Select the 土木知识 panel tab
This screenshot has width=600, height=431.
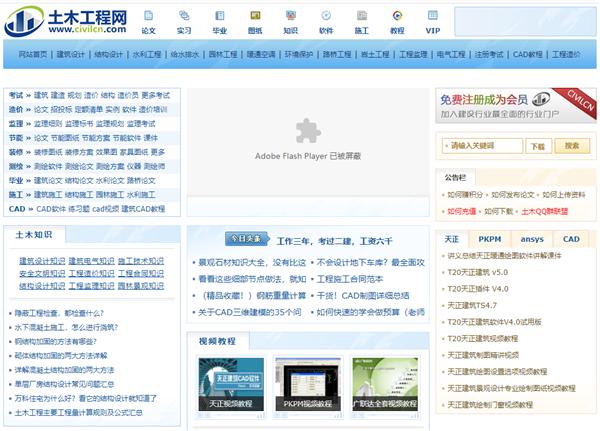[x=34, y=235]
